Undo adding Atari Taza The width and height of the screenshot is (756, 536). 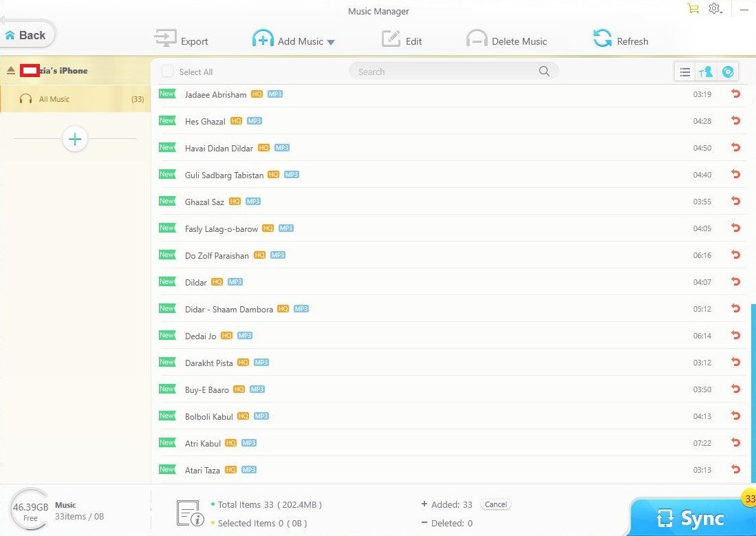[x=735, y=469]
